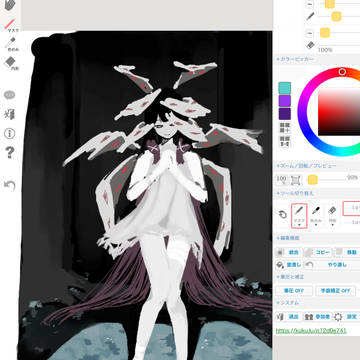This screenshot has width=360, height=360.
Task: Click the top slider yellow handle
Action: click(330, 3)
